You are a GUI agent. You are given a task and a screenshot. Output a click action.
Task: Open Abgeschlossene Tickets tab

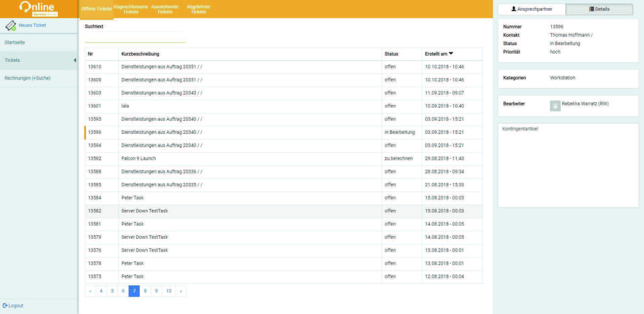pyautogui.click(x=131, y=9)
